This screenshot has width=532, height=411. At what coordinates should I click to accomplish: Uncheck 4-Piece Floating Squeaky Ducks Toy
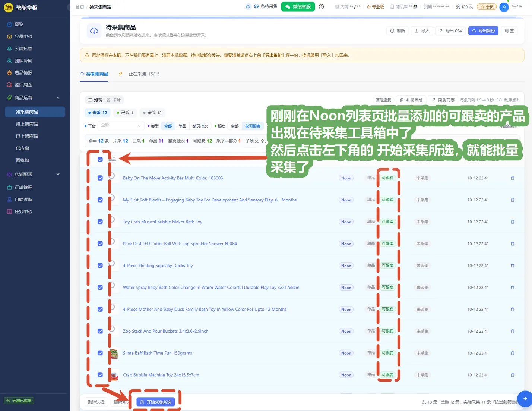tap(100, 266)
